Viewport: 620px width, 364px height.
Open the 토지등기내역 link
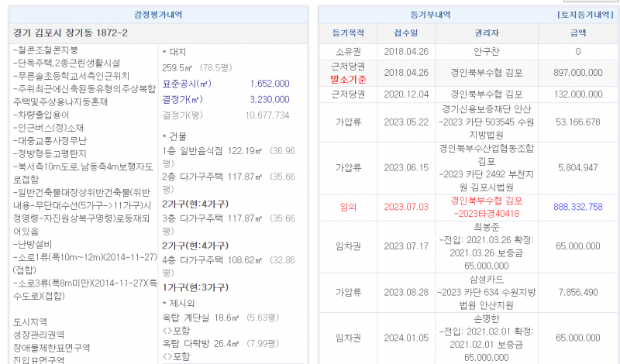584,15
